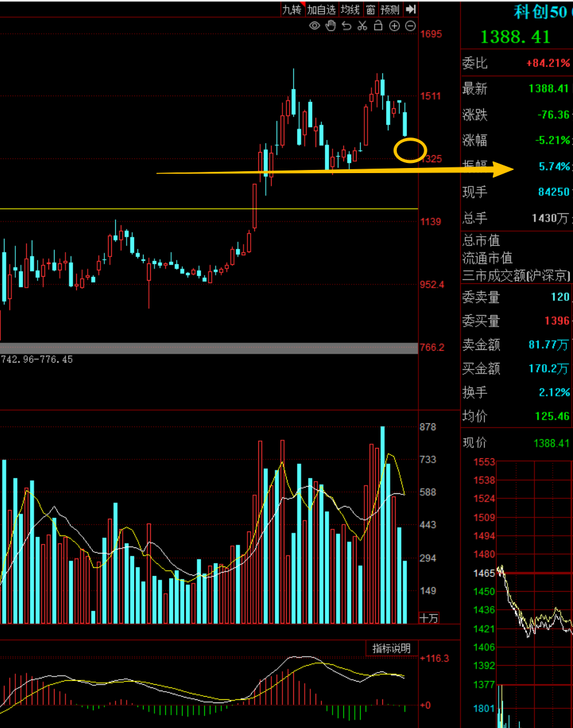Zoom in with the plus circle icon
This screenshot has height=728, width=573.
pos(394,26)
